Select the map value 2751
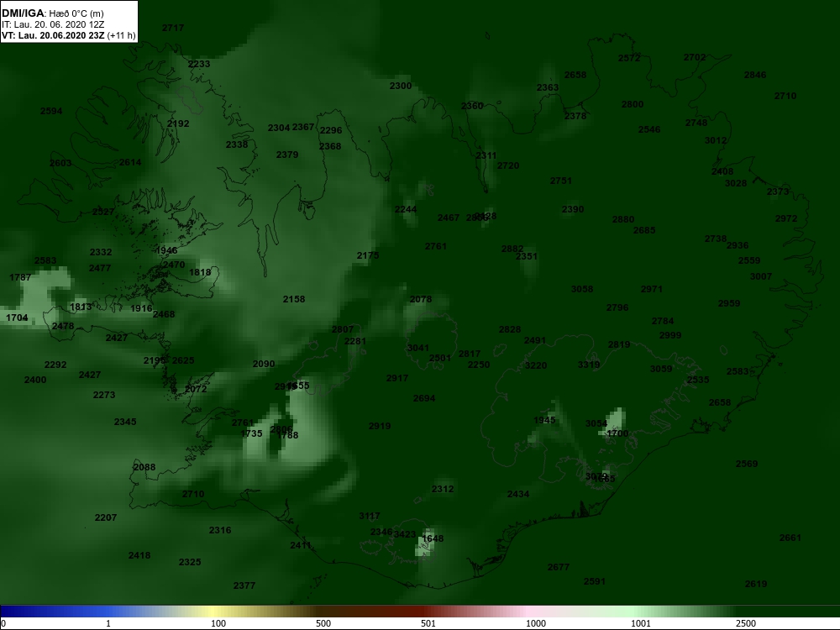Image resolution: width=840 pixels, height=630 pixels. coord(561,181)
